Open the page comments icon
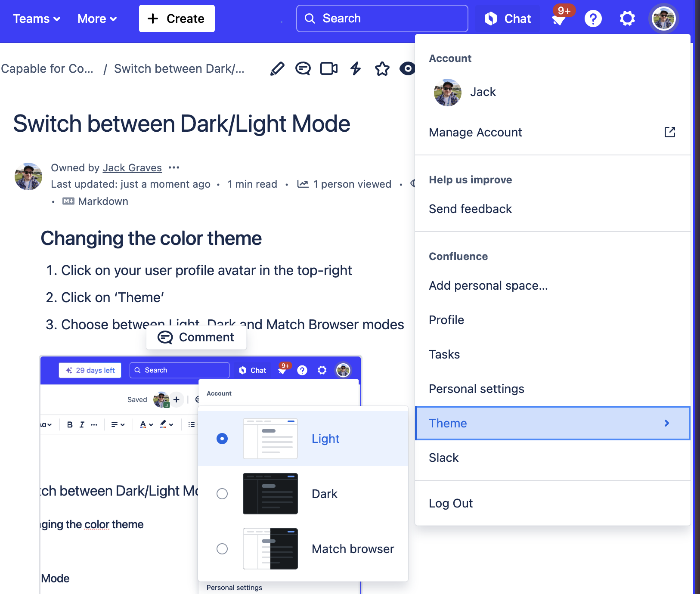 [303, 69]
